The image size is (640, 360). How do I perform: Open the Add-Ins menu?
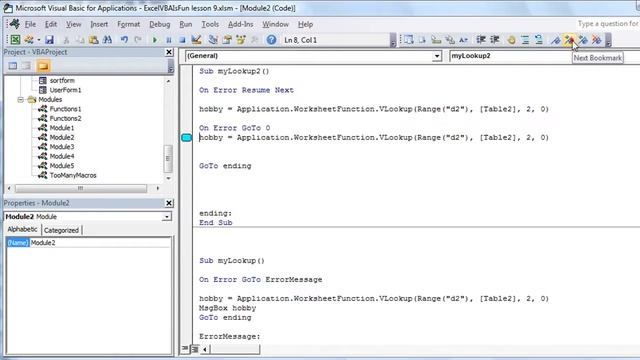click(240, 24)
